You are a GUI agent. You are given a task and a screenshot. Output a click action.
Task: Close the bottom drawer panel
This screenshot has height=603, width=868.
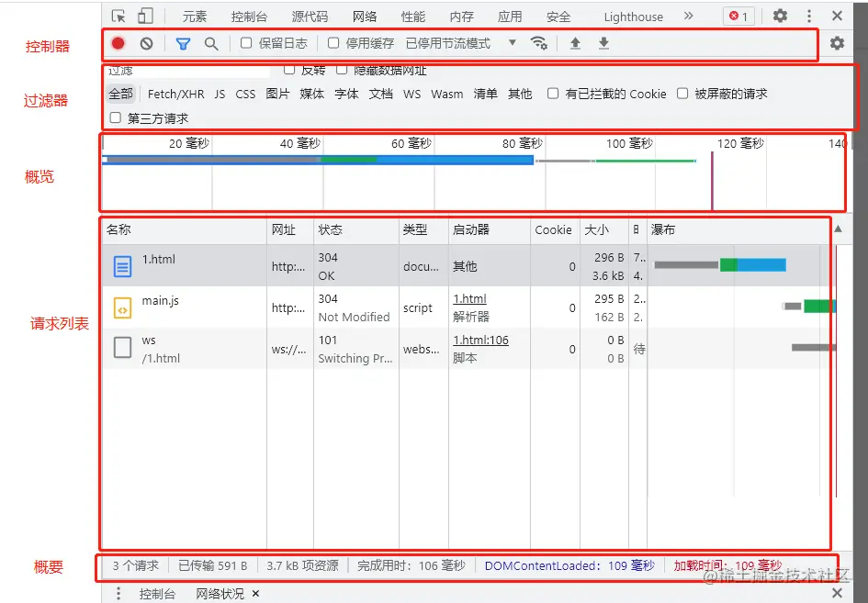point(837,594)
